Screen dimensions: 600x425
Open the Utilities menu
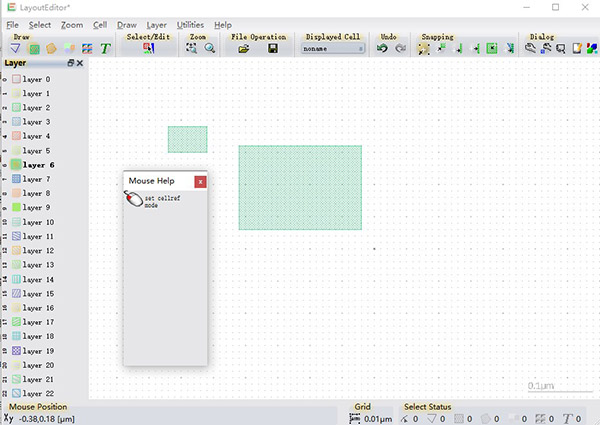190,25
